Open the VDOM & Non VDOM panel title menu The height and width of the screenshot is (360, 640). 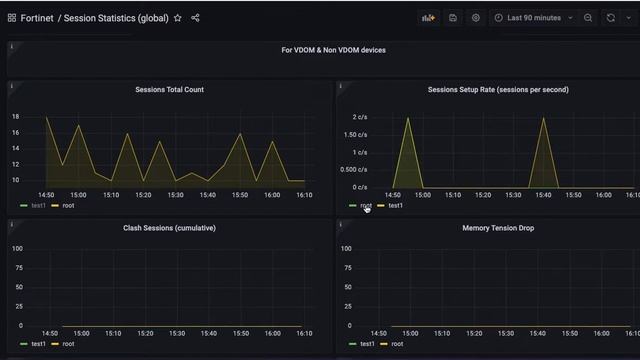click(x=333, y=50)
